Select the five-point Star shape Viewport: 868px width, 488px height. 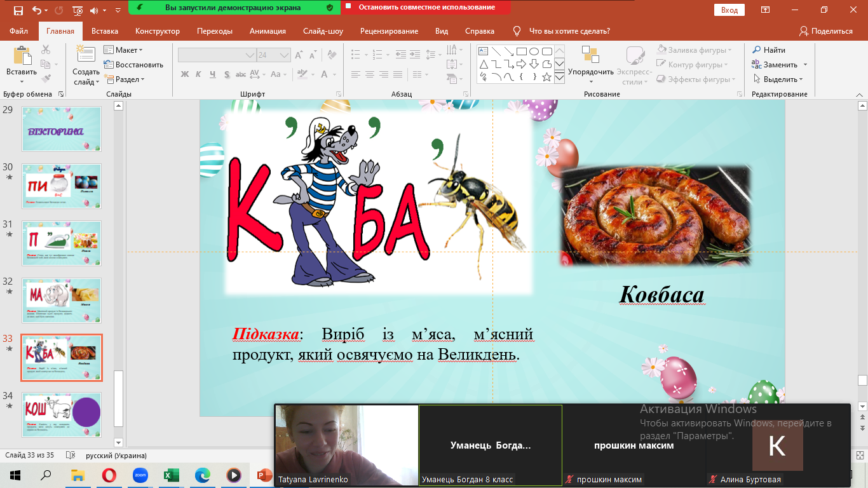[x=546, y=76]
